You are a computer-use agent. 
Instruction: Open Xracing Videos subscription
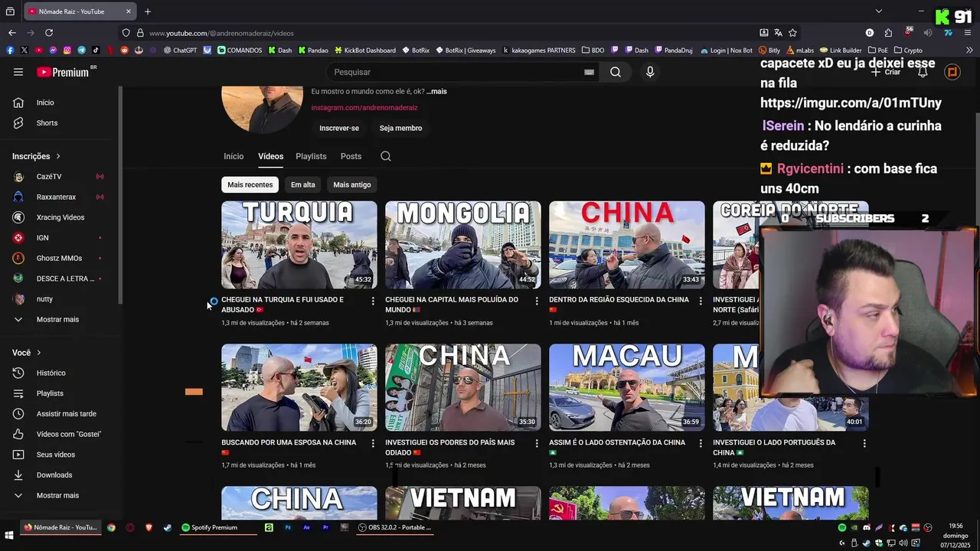pyautogui.click(x=61, y=217)
